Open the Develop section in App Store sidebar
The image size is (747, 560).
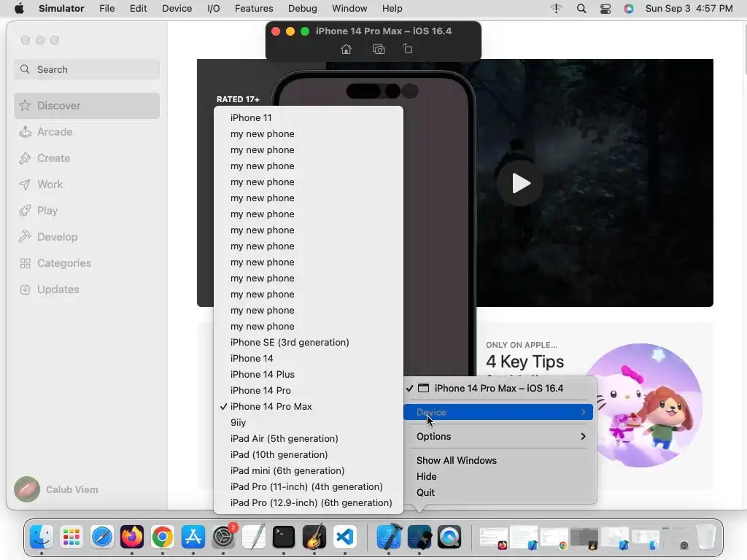pos(87,237)
